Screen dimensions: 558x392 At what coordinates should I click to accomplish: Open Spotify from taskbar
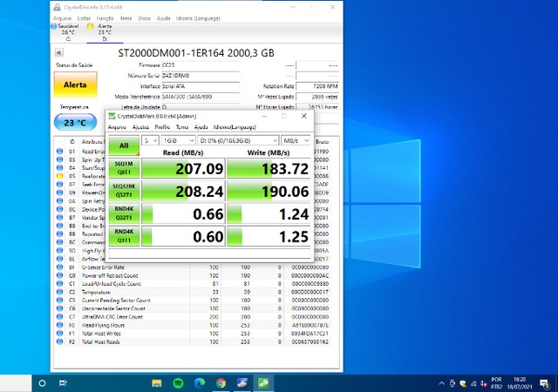[x=178, y=383]
